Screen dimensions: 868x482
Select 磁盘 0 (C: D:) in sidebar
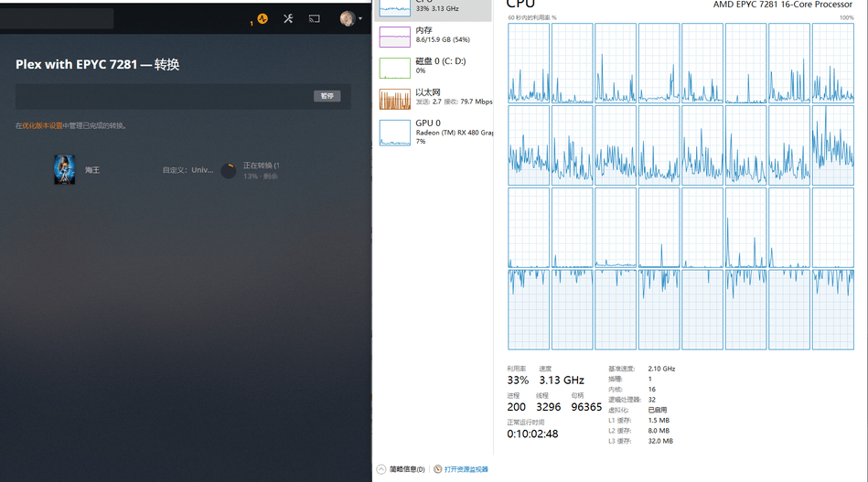(x=433, y=68)
